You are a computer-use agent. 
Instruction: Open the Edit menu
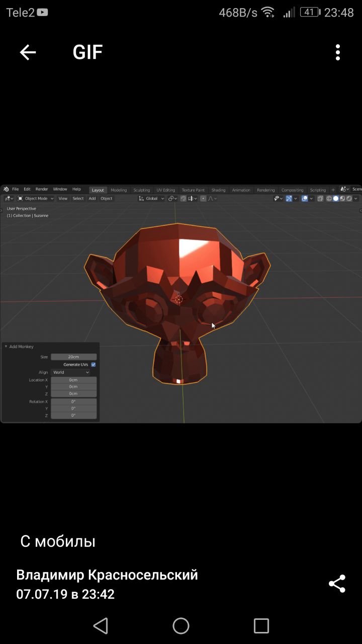click(27, 189)
